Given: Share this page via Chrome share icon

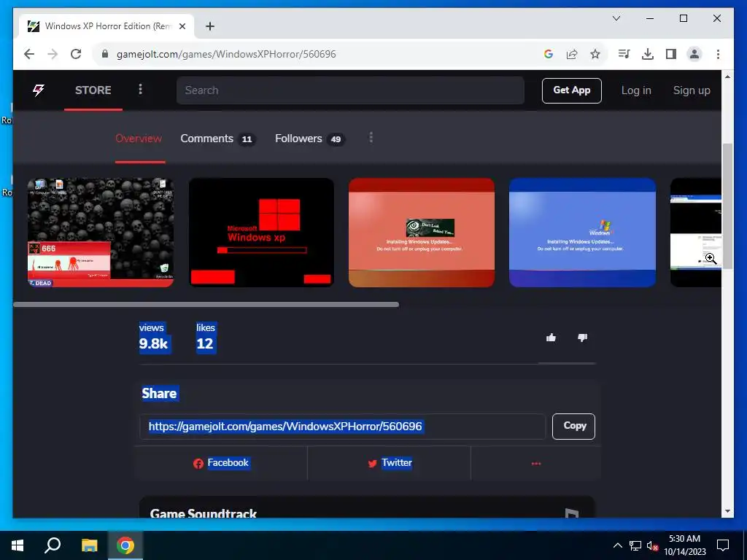Looking at the screenshot, I should click(572, 54).
